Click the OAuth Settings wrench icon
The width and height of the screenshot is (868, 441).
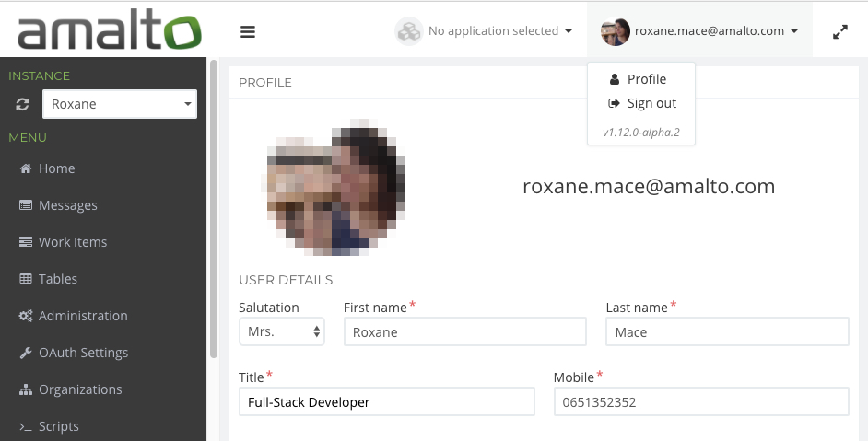26,353
